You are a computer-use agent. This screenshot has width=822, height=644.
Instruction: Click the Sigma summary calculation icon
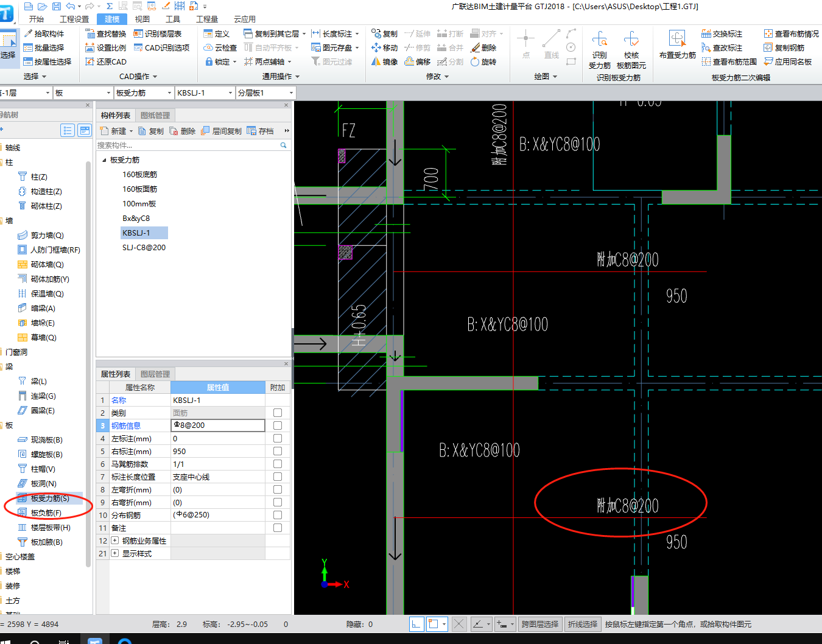pos(110,6)
